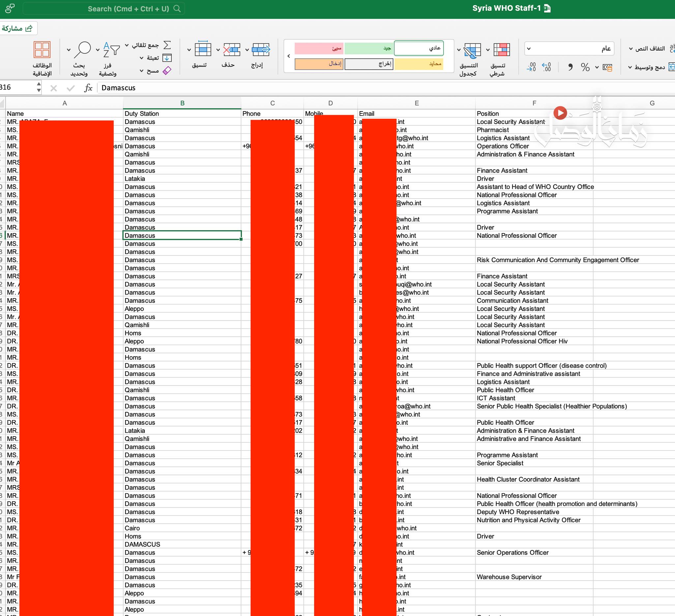Click the Merge & Center icon
Viewport: 675px width, 616px height.
pyautogui.click(x=671, y=67)
